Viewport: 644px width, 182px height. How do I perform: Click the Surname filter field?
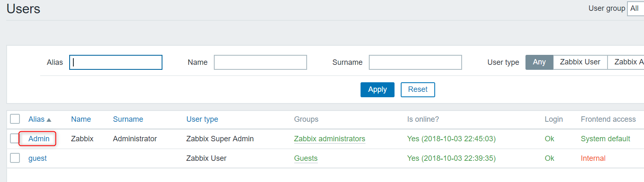click(415, 62)
